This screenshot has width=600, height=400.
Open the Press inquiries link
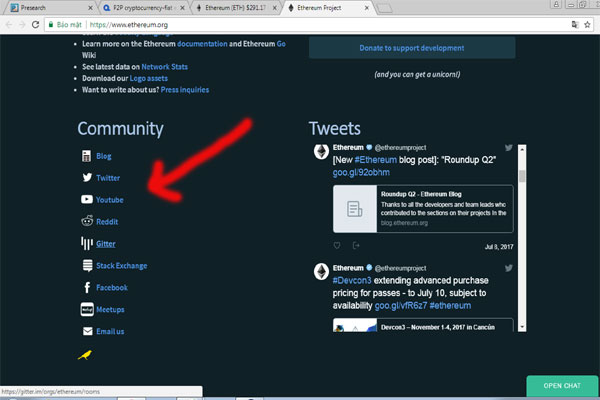185,90
